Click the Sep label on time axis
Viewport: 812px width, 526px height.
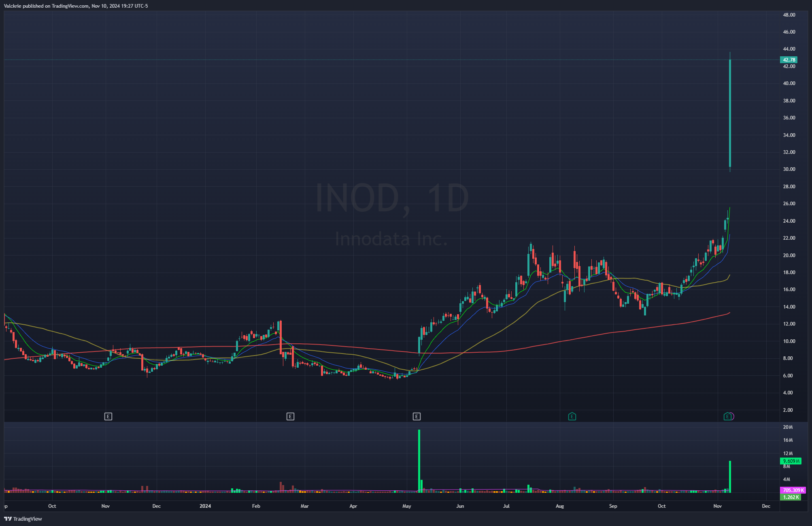[x=613, y=506]
